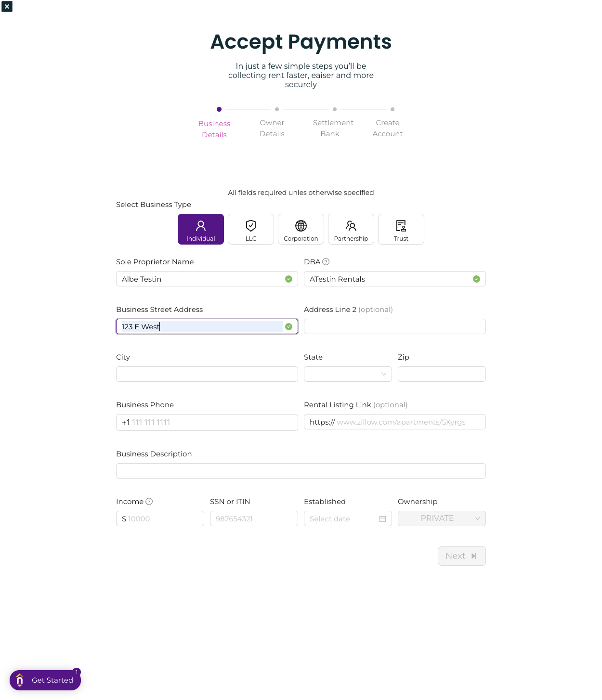Open the Get Started widget
This screenshot has height=700, width=602.
45,680
